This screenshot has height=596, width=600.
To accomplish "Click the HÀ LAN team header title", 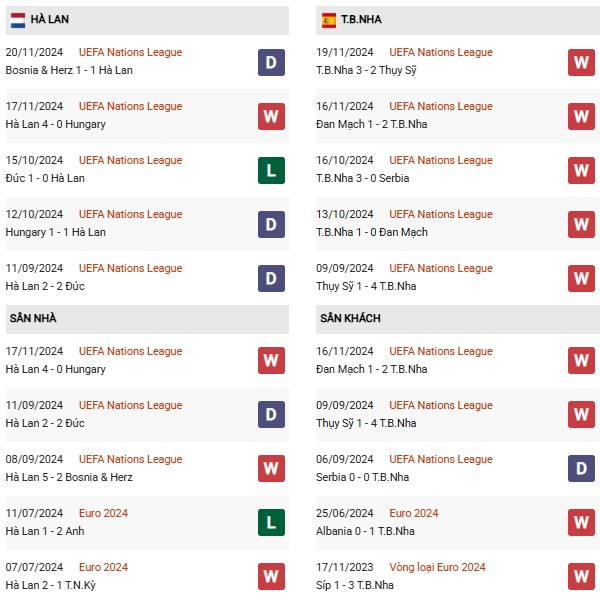I will (50, 19).
